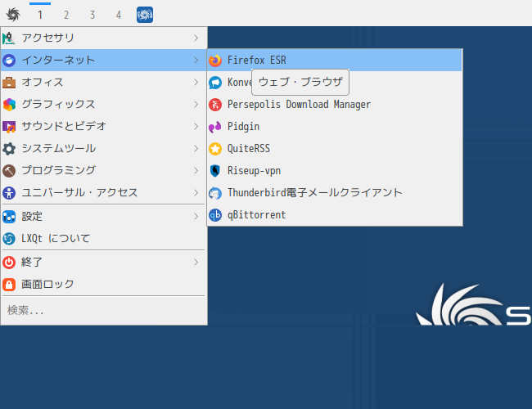
Task: Click the Thunderbird mail client icon
Action: point(215,192)
